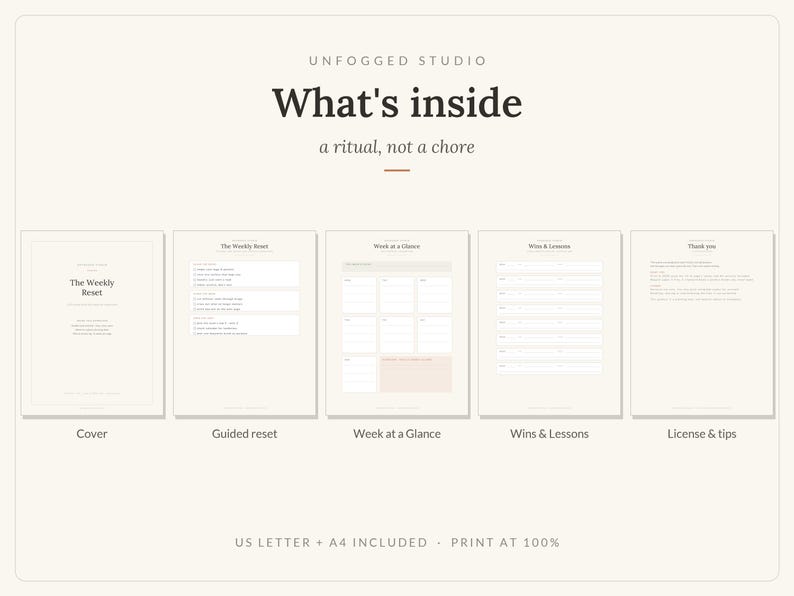This screenshot has width=794, height=596.
Task: Tick first checkbox in Weekly Reset first section
Action: [194, 269]
